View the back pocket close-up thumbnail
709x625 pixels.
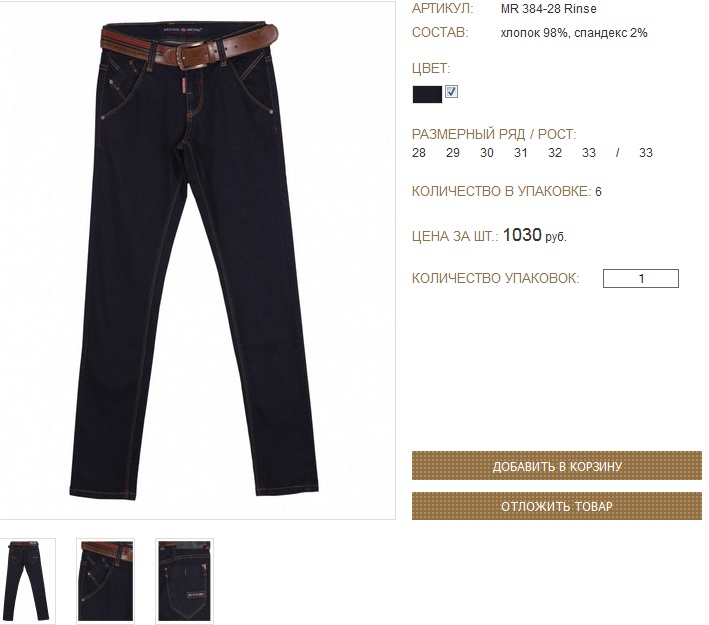[184, 582]
